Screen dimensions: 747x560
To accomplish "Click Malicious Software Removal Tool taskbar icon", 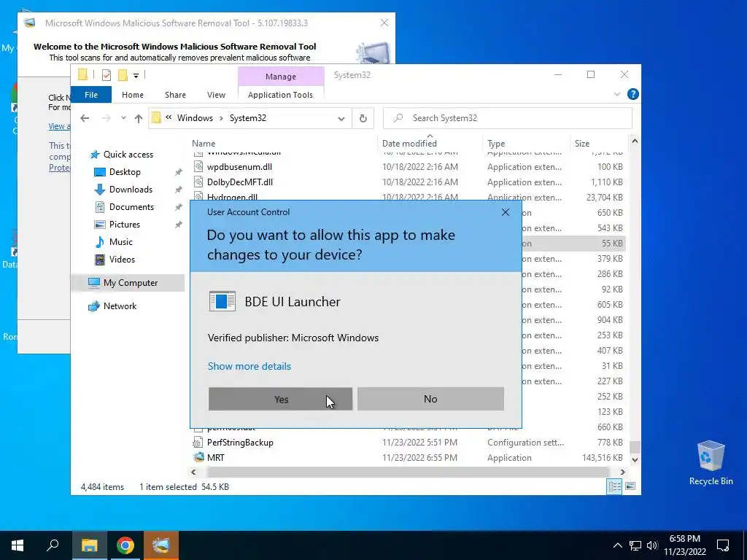I will (x=161, y=545).
